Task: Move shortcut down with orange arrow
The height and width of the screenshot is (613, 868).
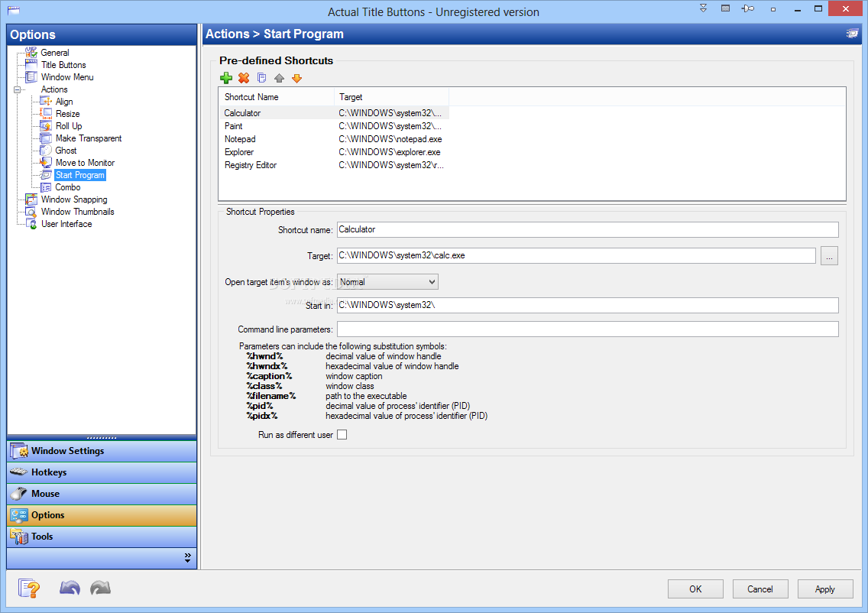Action: (296, 78)
